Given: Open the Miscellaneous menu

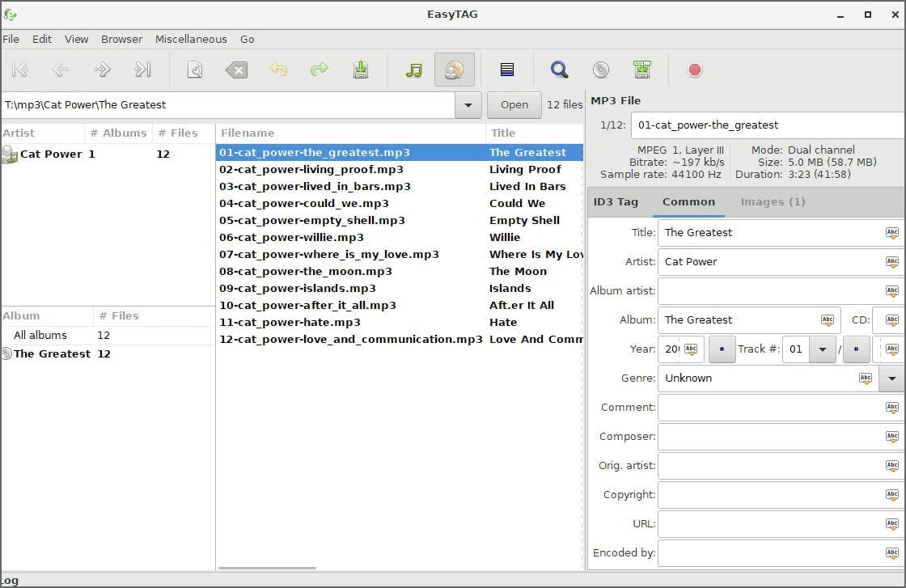Looking at the screenshot, I should (x=191, y=39).
